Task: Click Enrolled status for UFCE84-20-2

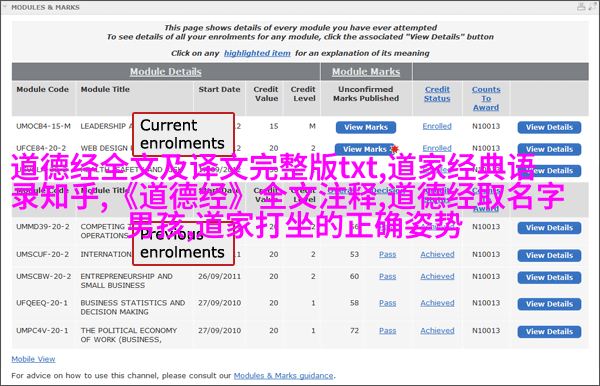Action: 437,148
